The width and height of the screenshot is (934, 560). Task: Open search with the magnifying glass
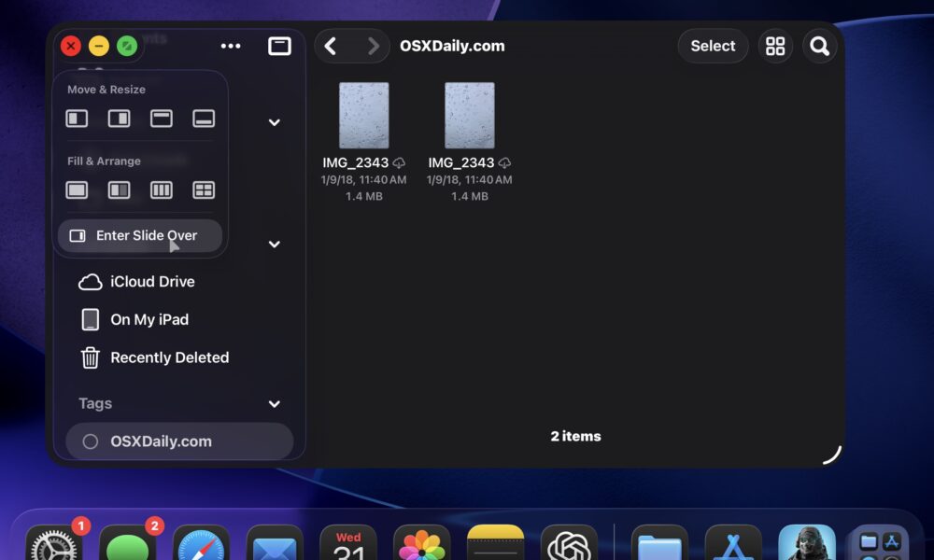(819, 47)
